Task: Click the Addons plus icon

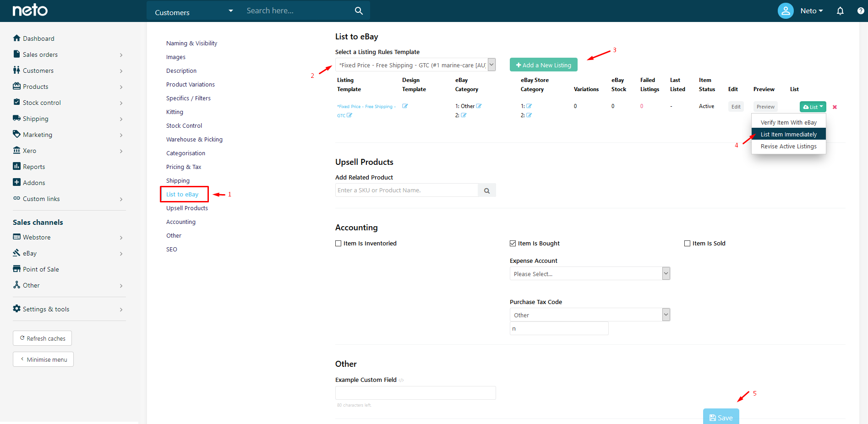Action: click(x=17, y=182)
